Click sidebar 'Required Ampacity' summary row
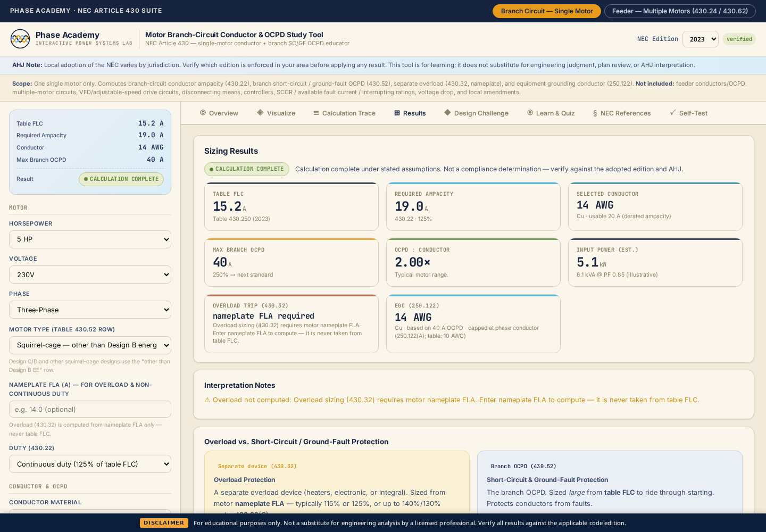766x532 pixels. point(90,135)
